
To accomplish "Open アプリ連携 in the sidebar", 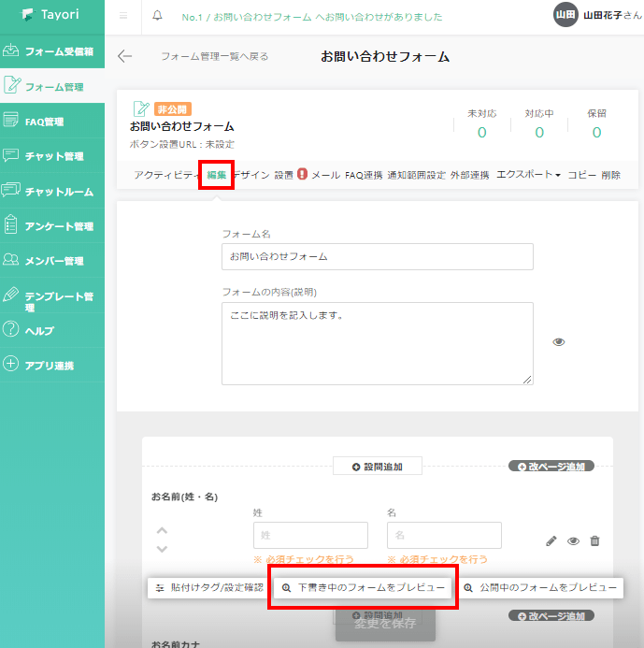I will point(49,365).
